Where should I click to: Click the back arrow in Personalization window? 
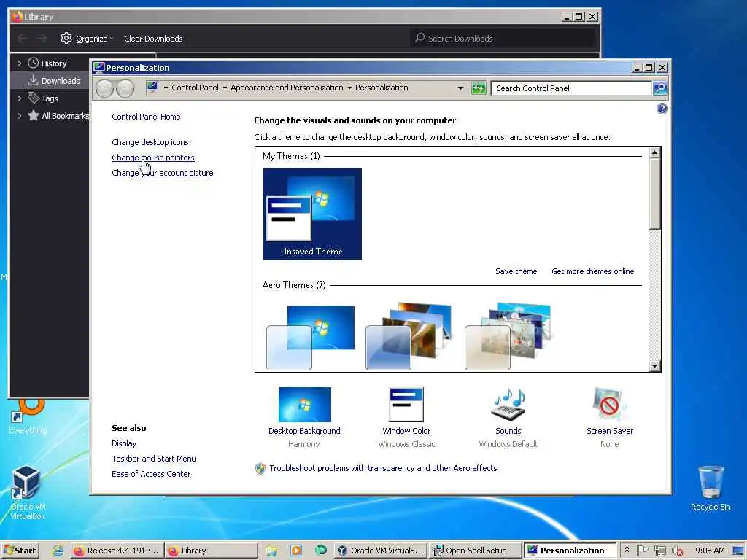point(104,88)
